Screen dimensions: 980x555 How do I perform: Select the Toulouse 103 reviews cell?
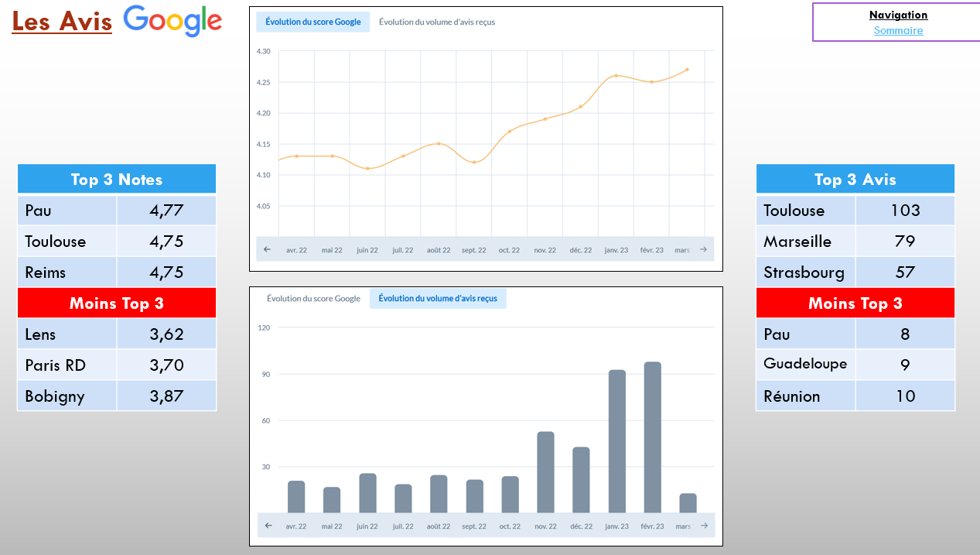point(904,211)
